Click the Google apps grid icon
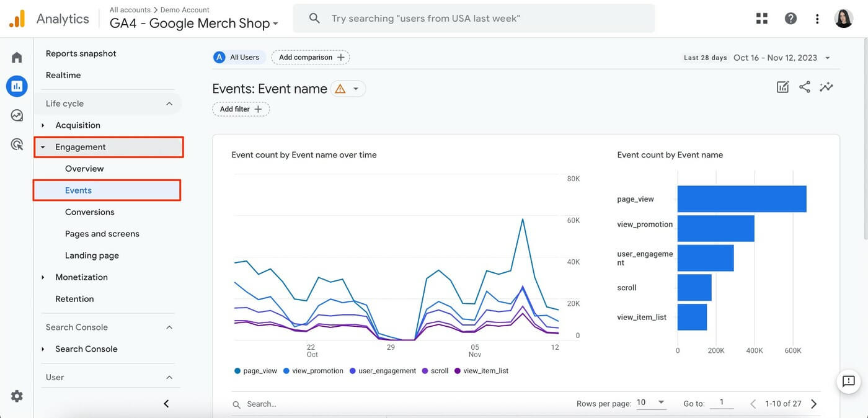Image resolution: width=868 pixels, height=418 pixels. (x=762, y=19)
